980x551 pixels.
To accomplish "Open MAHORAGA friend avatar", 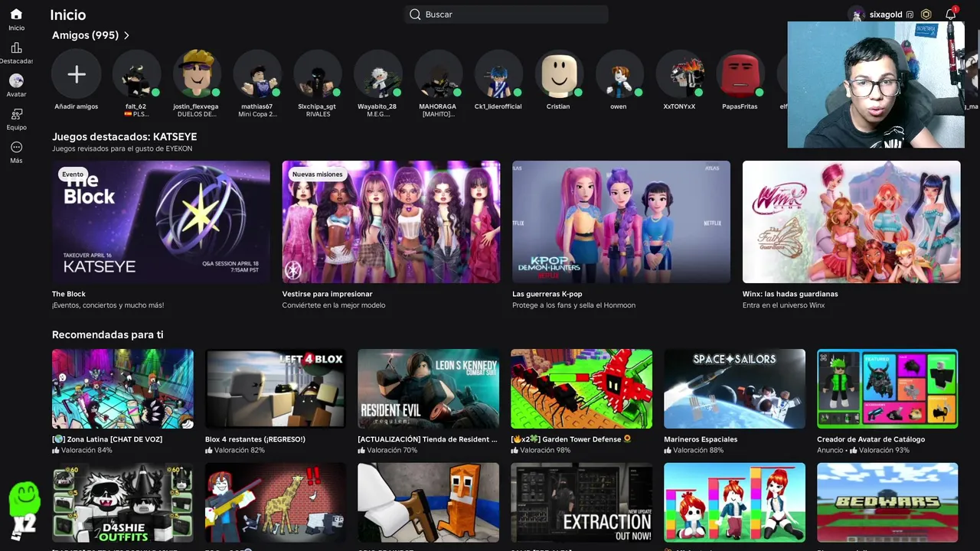I will pos(438,74).
